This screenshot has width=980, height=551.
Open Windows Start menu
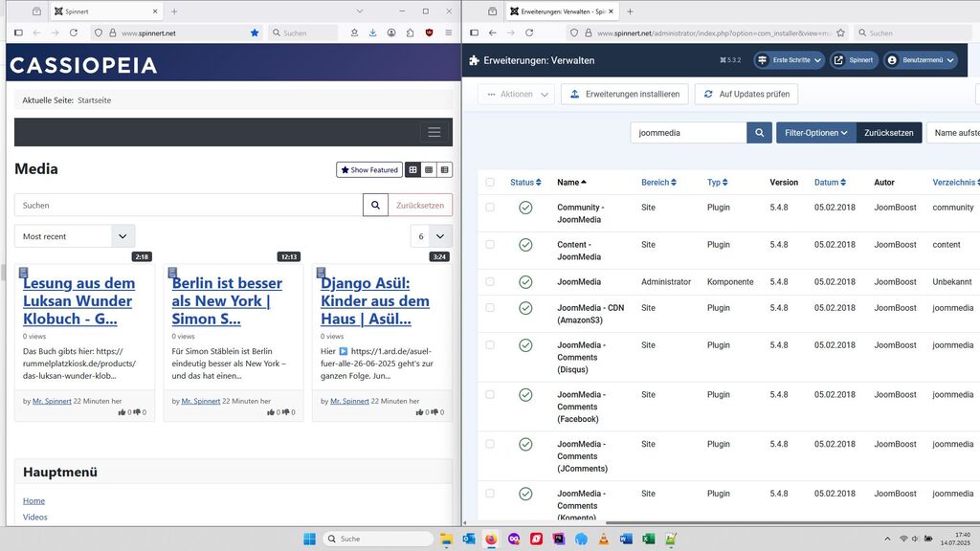(309, 539)
